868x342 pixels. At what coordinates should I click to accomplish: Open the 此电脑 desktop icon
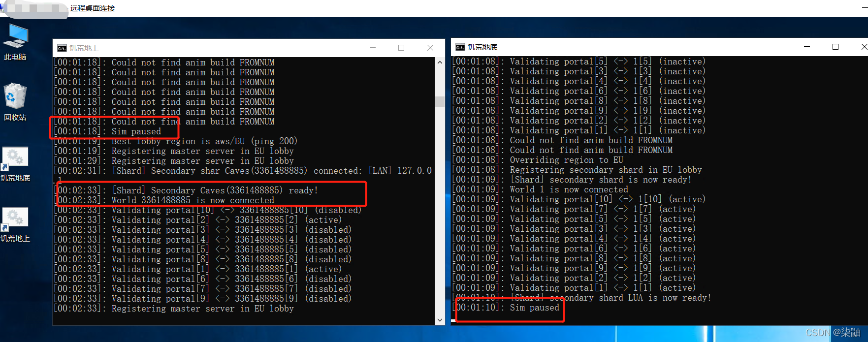click(x=15, y=42)
